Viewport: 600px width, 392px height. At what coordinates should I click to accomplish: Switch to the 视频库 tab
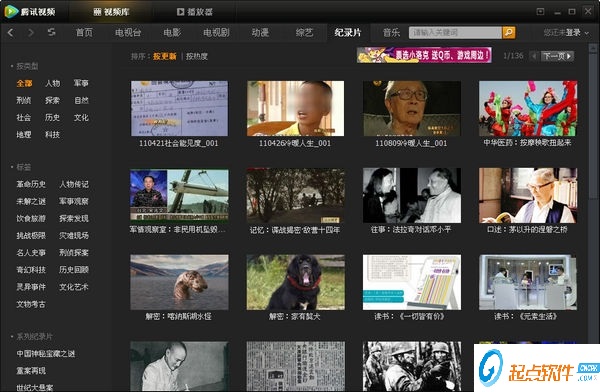pos(111,12)
